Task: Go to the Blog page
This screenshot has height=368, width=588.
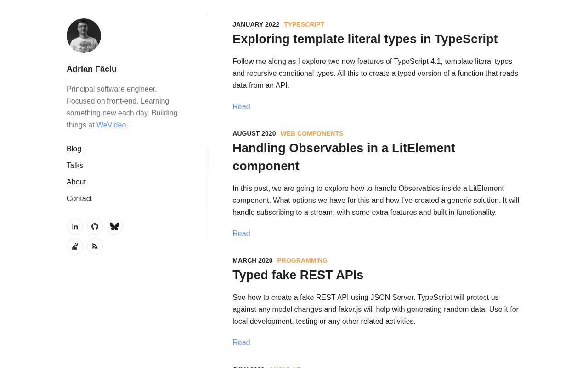Action: point(74,149)
